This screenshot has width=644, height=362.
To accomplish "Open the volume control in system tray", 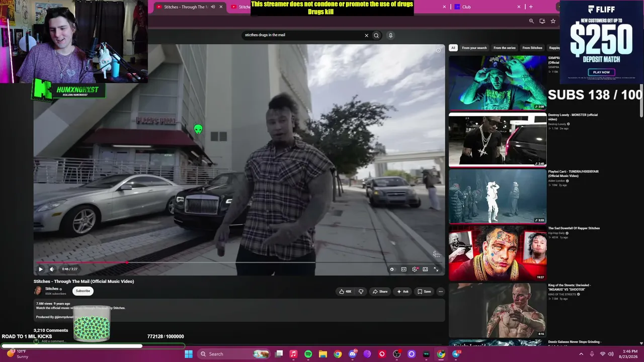I will click(x=611, y=354).
